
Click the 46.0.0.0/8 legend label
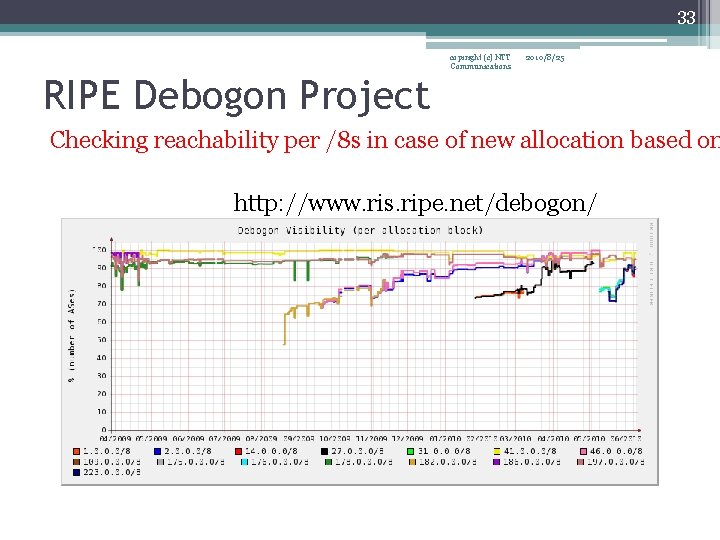[616, 452]
